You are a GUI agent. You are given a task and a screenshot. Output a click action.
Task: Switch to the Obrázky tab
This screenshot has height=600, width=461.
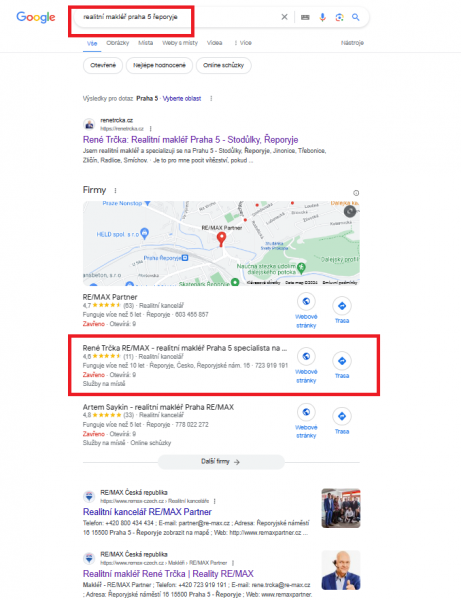click(117, 43)
